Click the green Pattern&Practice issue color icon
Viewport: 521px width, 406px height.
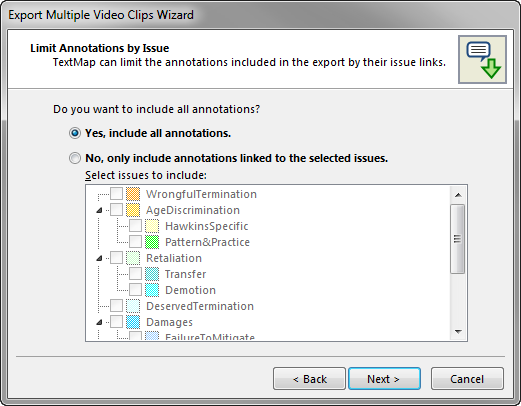152,242
